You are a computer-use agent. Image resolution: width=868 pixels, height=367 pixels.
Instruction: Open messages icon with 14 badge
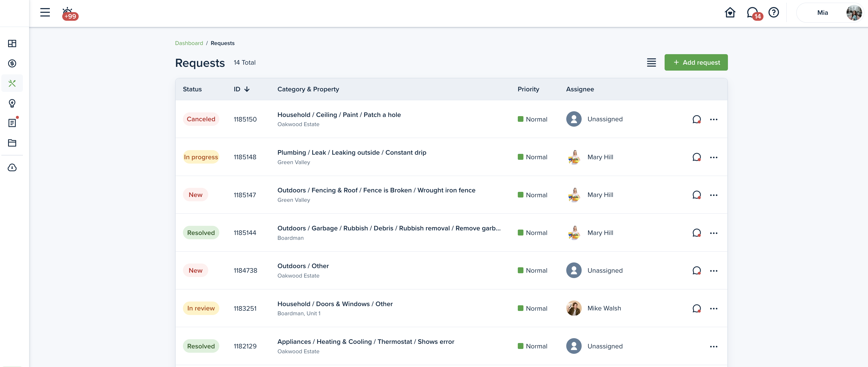[752, 13]
